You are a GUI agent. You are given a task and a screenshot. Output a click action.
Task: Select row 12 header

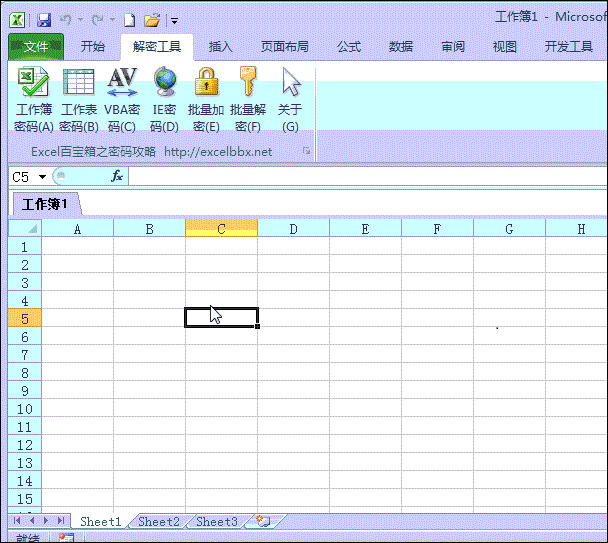(25, 444)
